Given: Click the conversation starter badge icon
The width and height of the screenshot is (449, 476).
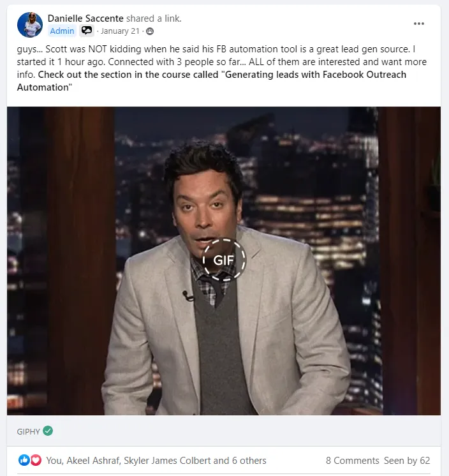Looking at the screenshot, I should click(x=87, y=31).
